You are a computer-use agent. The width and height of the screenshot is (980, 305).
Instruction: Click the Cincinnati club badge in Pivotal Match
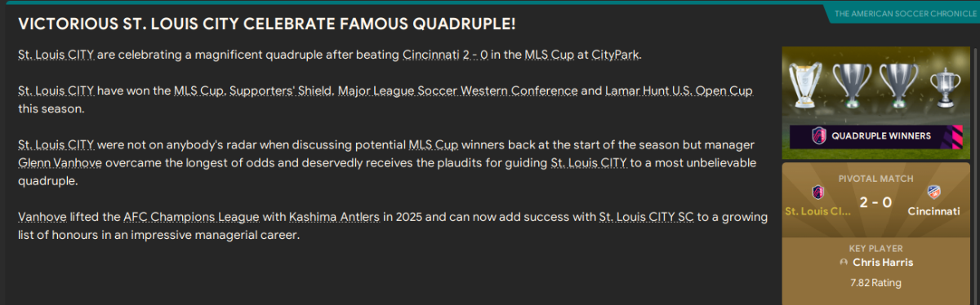pyautogui.click(x=934, y=192)
